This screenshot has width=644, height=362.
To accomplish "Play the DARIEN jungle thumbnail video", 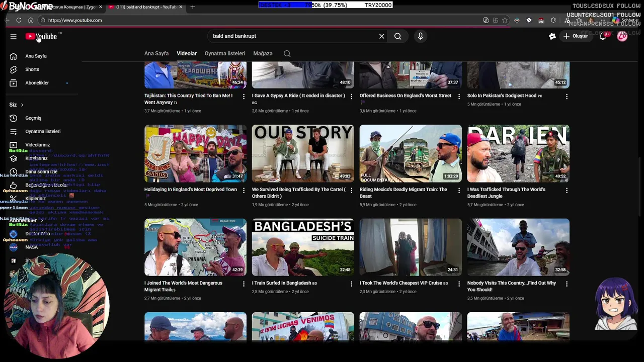I will (518, 153).
